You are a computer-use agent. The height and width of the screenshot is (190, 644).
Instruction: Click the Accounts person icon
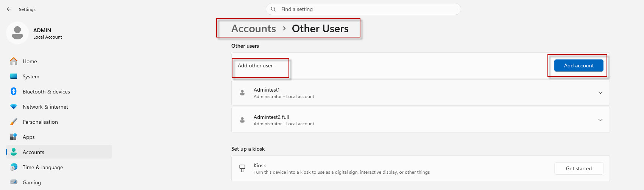[14, 152]
